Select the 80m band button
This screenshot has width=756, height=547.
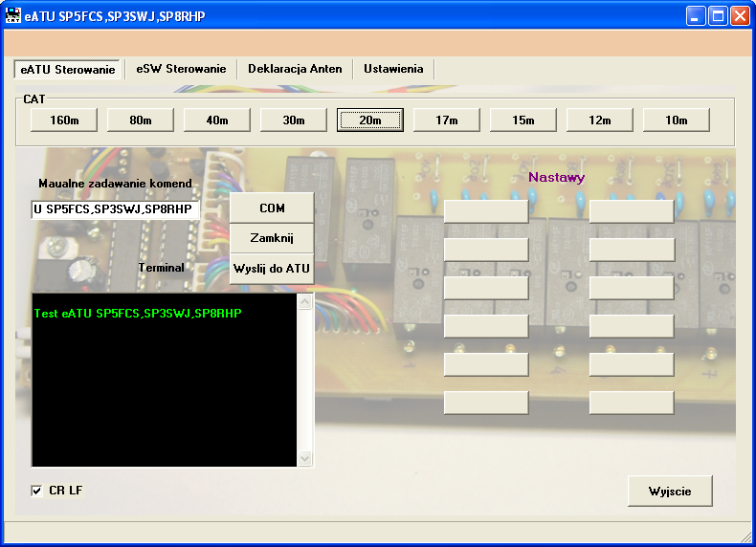[141, 120]
